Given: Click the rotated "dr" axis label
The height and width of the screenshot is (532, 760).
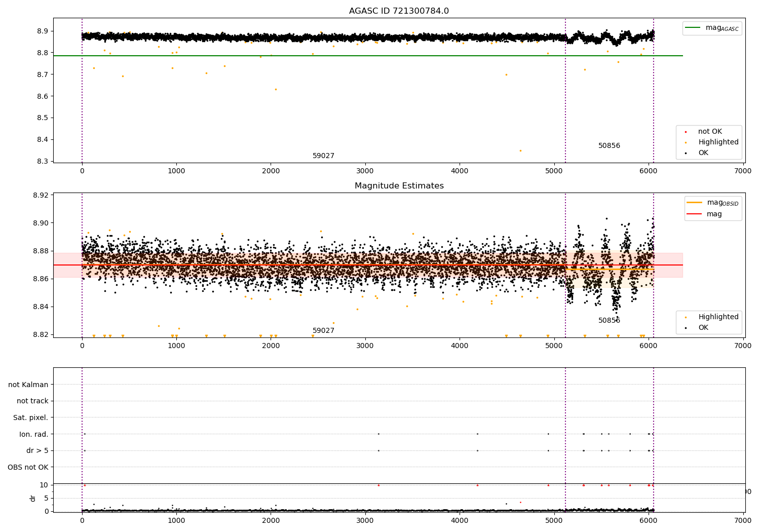Looking at the screenshot, I should [33, 498].
